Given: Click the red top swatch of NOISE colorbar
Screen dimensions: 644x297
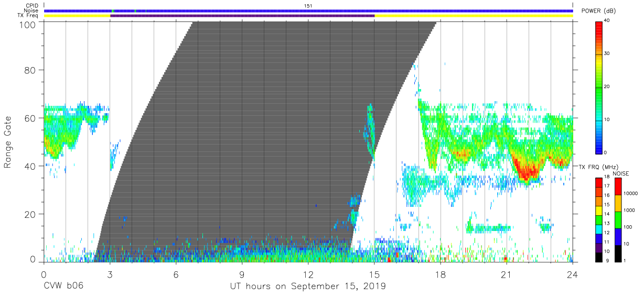Looking at the screenshot, I should [x=617, y=186].
